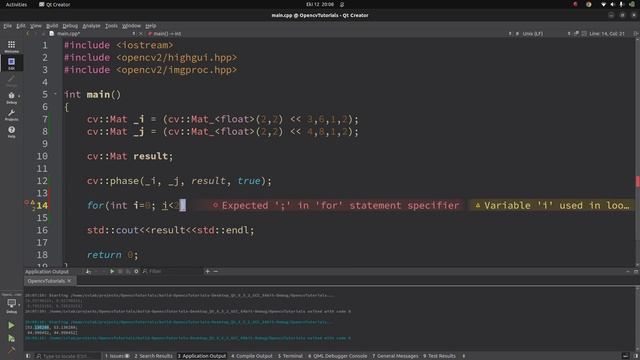Close the OpencvTutorials output tab
Screen dimensions: 640x360
click(x=69, y=281)
